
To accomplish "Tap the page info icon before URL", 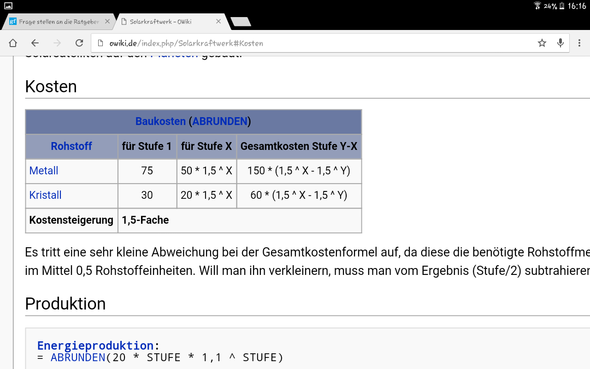I will click(x=100, y=43).
